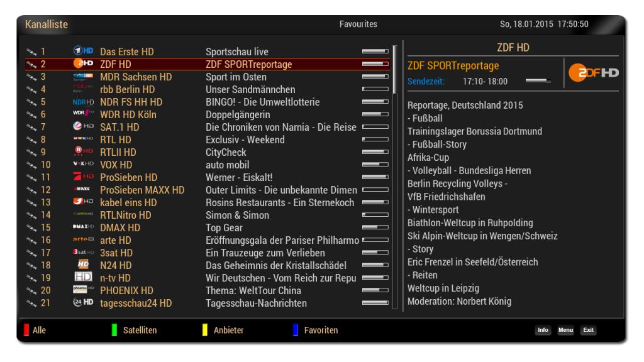The height and width of the screenshot is (362, 644).
Task: Select the green Satelliten filter
Action: 135,330
